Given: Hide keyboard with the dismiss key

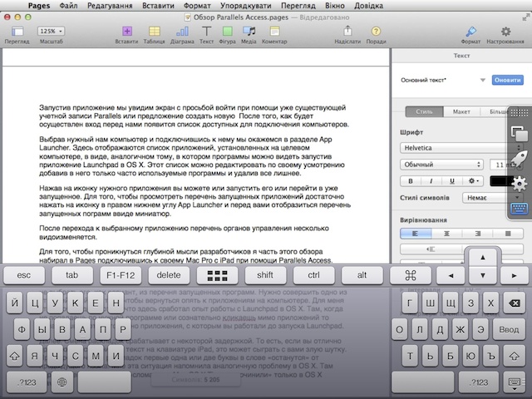Looking at the screenshot, I should pos(515,382).
